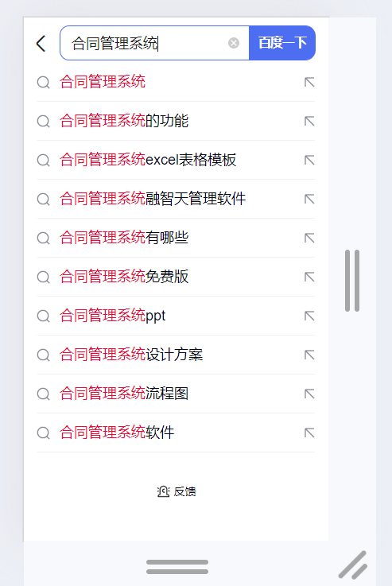Click the siren icon next to 反馈

pyautogui.click(x=163, y=491)
